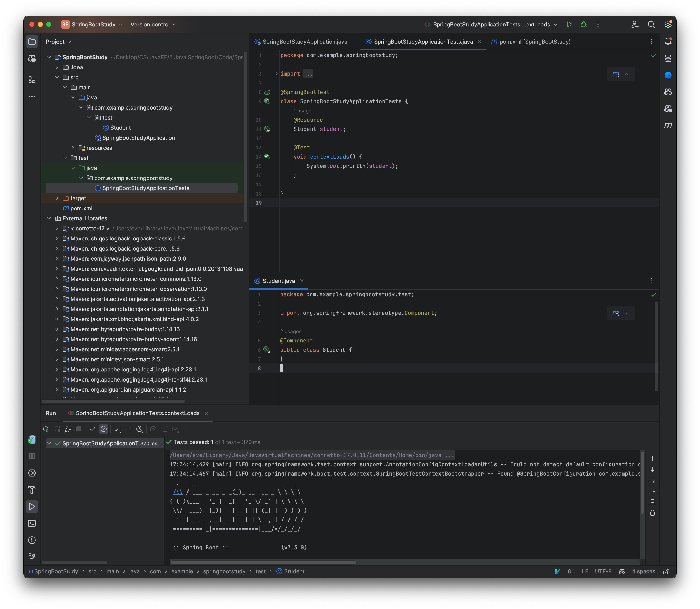
Task: Open the Database tool window
Action: tap(668, 58)
